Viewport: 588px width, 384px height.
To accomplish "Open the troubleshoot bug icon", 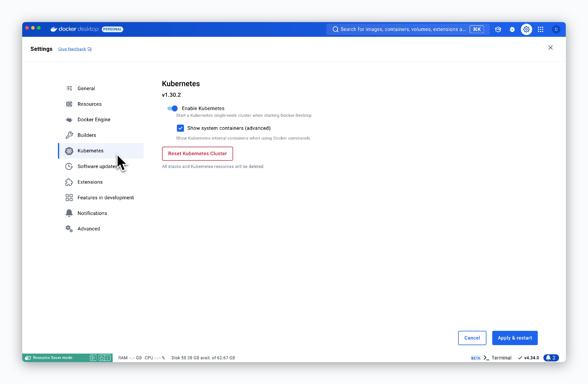I will pyautogui.click(x=512, y=30).
